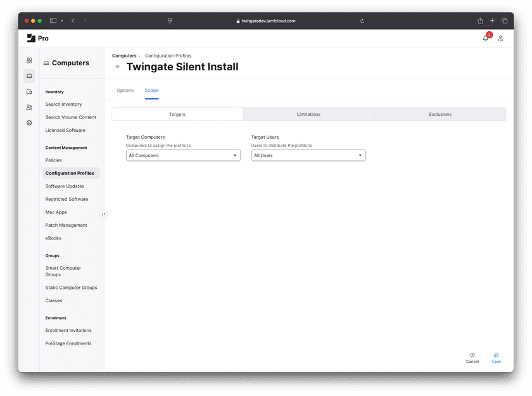
Task: Collapse the sidebar with the chevron handle
Action: pos(104,214)
